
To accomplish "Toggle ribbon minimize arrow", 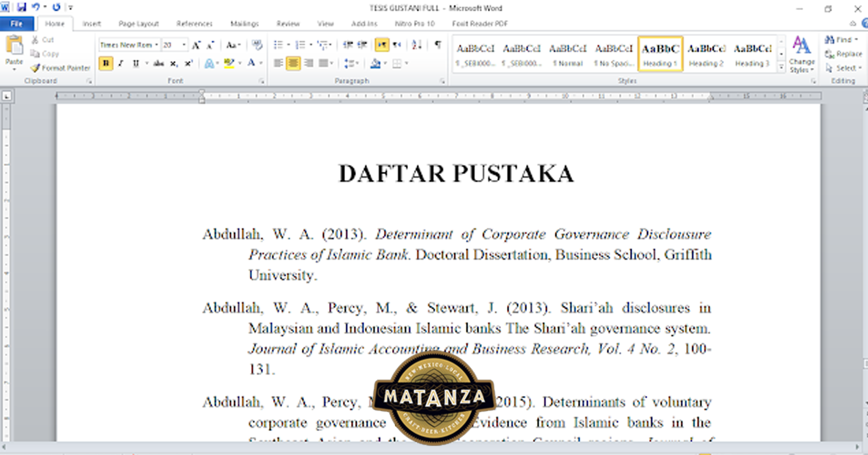I will coord(853,24).
